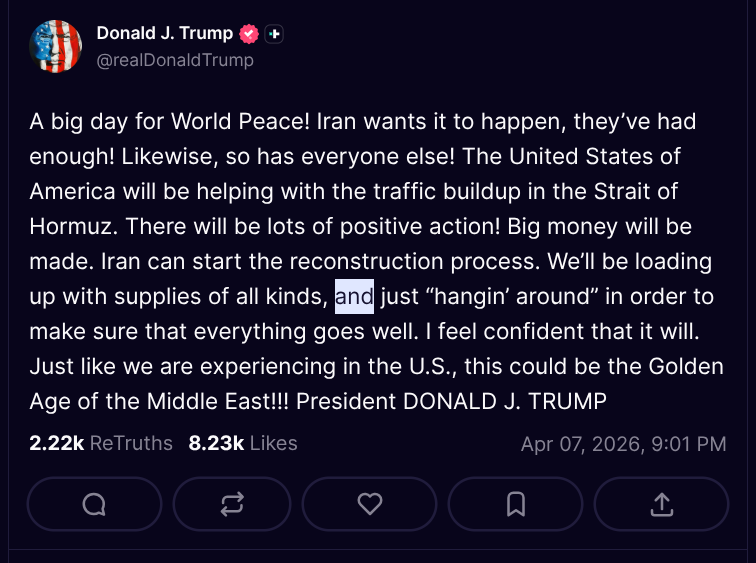
Task: Click the plus badge beside the name
Action: tap(275, 33)
